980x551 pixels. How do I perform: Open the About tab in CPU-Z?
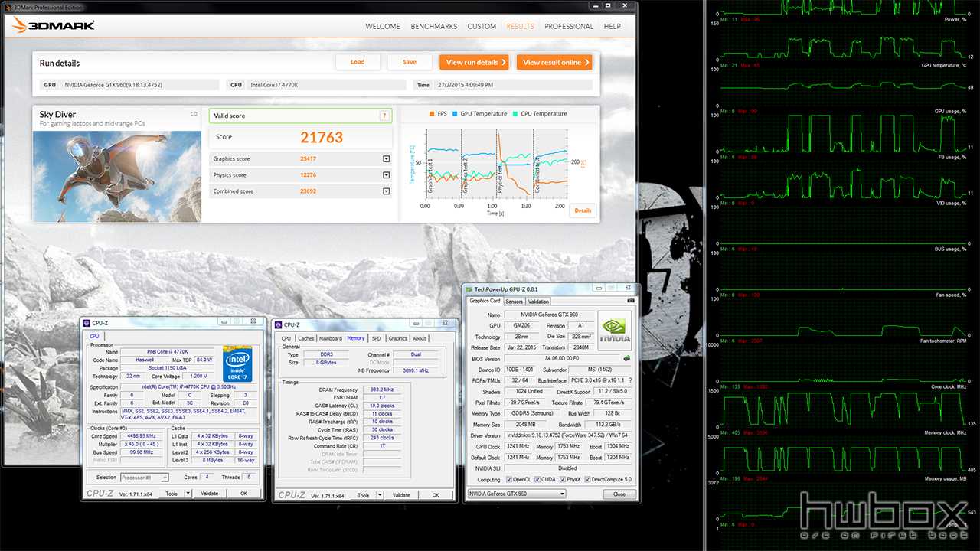tap(420, 338)
